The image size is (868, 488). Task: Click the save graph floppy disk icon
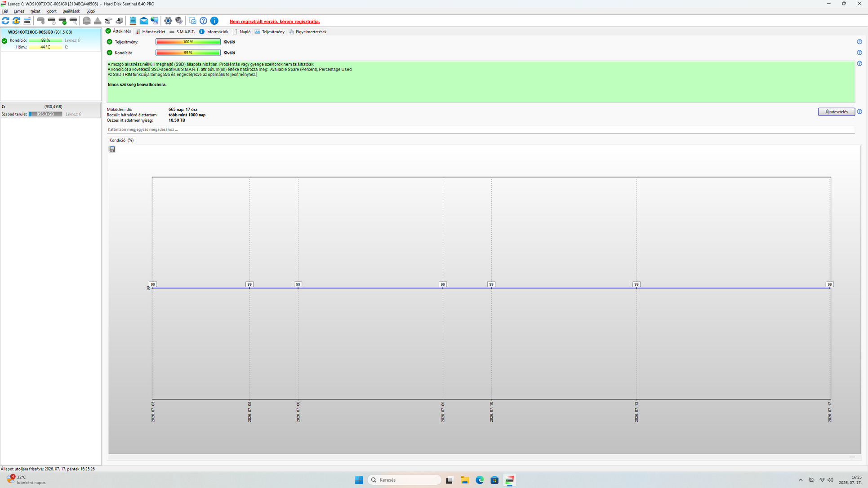112,149
